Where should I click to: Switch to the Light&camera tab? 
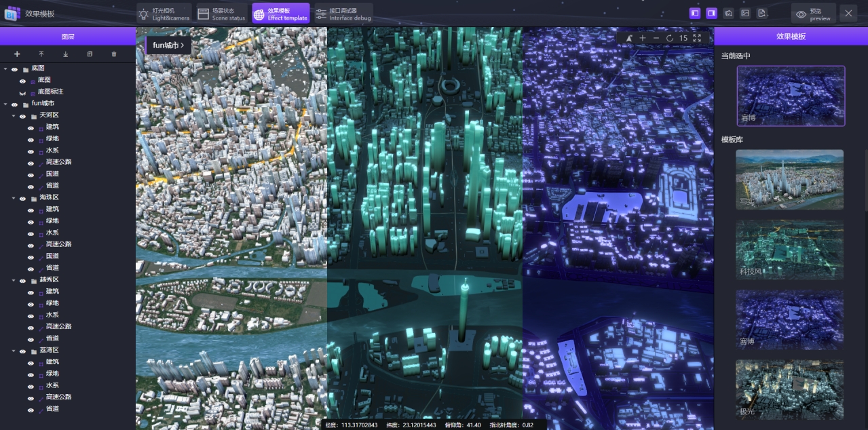coord(163,14)
